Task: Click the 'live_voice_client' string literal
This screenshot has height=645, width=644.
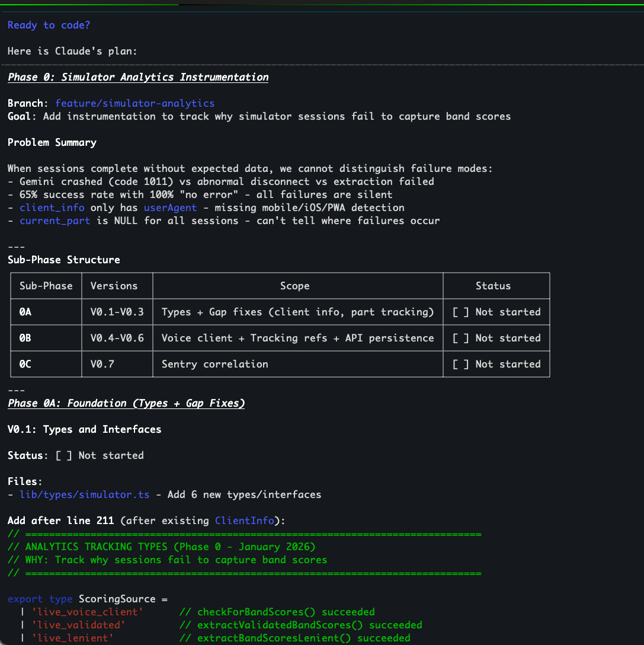Action: point(81,612)
